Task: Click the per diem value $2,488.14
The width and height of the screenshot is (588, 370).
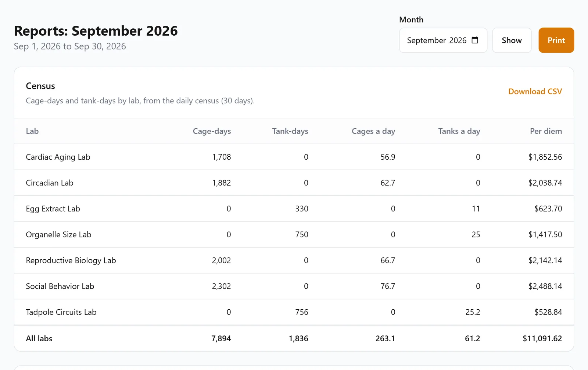Action: click(x=545, y=286)
